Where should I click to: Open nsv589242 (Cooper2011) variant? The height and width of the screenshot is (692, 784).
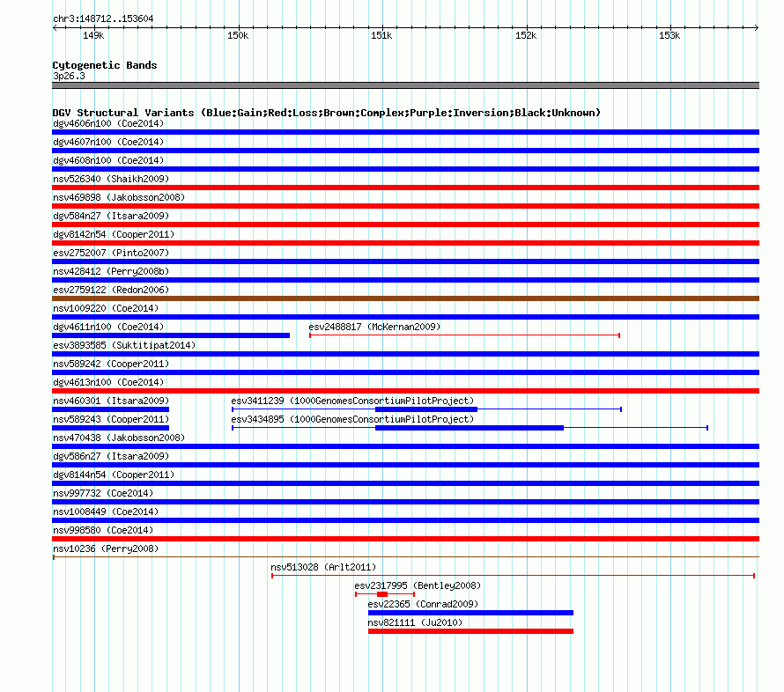111,364
